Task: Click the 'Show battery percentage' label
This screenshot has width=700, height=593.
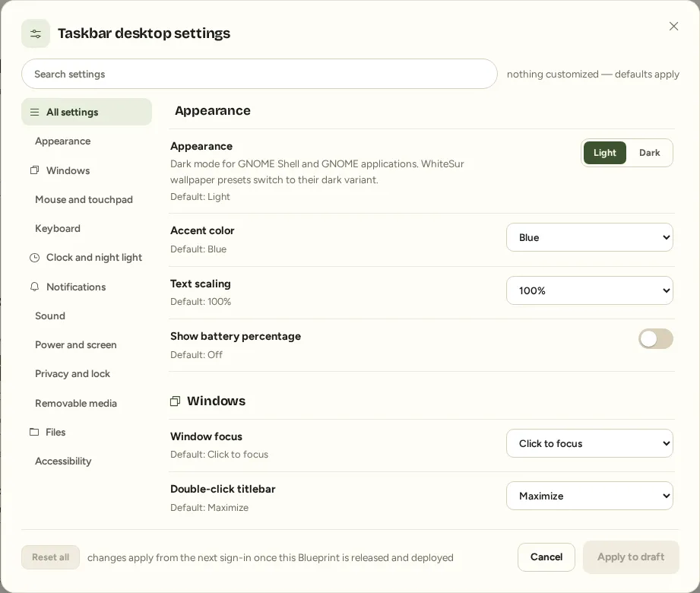Action: (x=236, y=336)
